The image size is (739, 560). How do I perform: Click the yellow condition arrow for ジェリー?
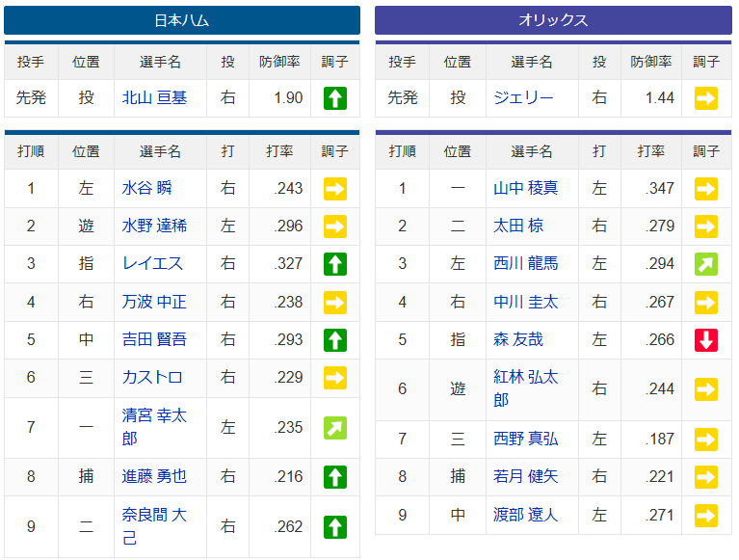point(706,98)
